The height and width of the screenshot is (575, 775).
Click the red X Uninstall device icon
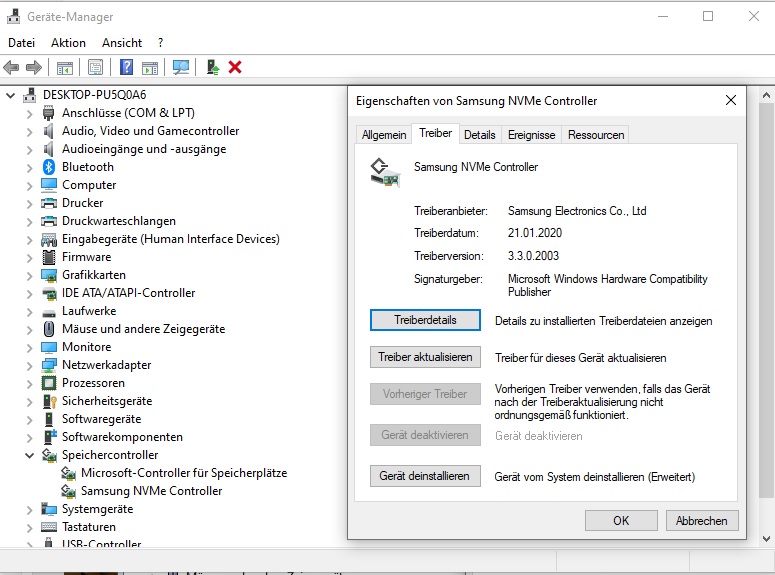pos(235,67)
